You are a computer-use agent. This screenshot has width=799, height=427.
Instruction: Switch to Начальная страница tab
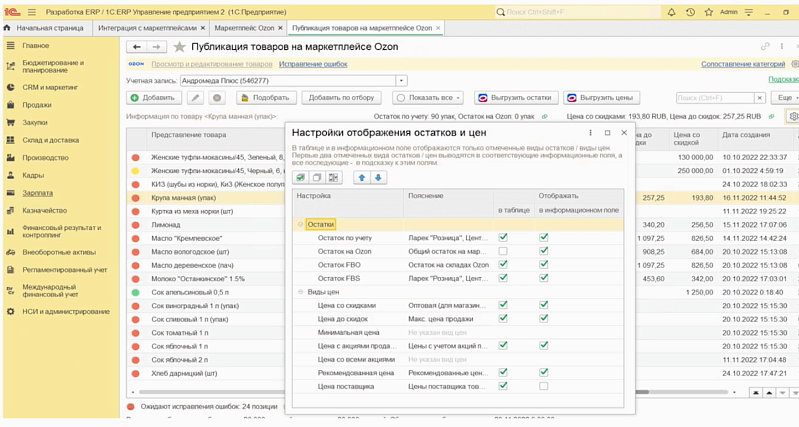tap(49, 28)
